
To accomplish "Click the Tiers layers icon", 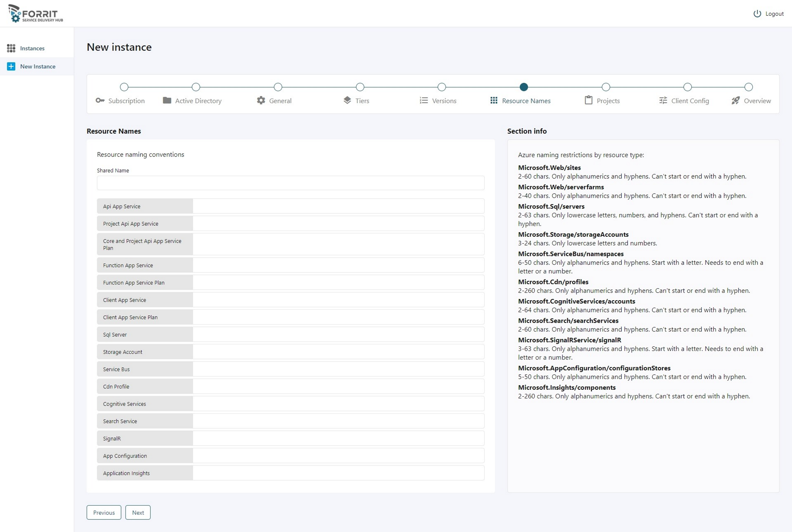I will coord(347,100).
